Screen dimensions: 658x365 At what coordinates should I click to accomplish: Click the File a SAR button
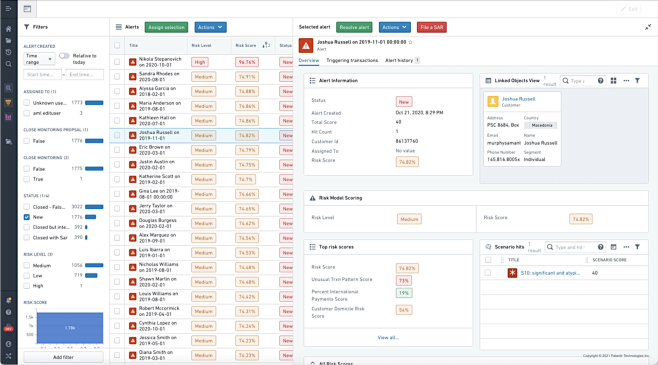pyautogui.click(x=431, y=27)
